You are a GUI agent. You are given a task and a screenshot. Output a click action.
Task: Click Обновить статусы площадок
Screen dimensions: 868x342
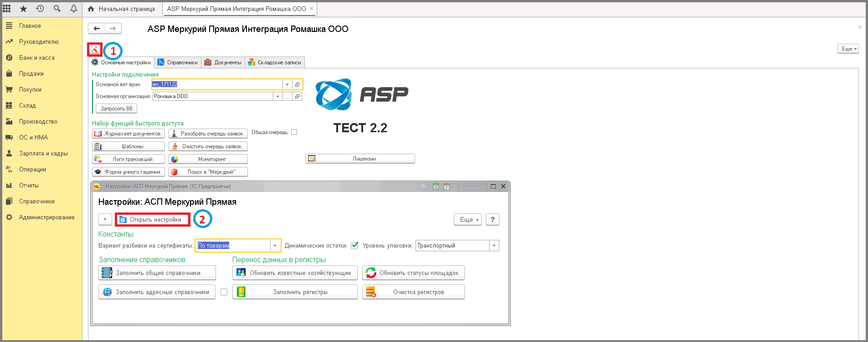click(413, 273)
